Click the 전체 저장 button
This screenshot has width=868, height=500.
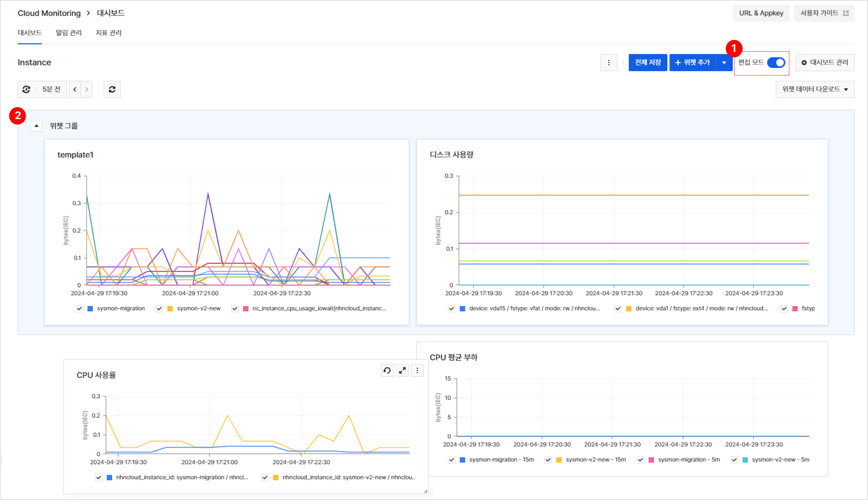(x=648, y=62)
